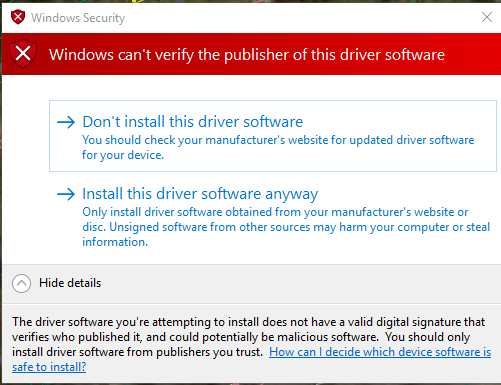Choose "Don't install this driver software"
The image size is (501, 385).
pyautogui.click(x=273, y=136)
